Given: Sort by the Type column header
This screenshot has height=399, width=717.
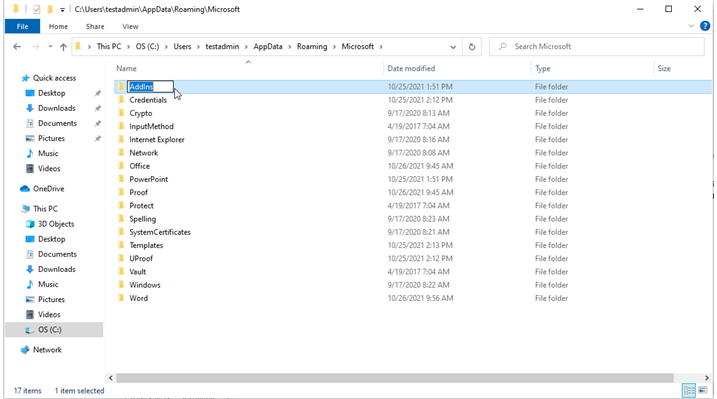Looking at the screenshot, I should tap(543, 69).
